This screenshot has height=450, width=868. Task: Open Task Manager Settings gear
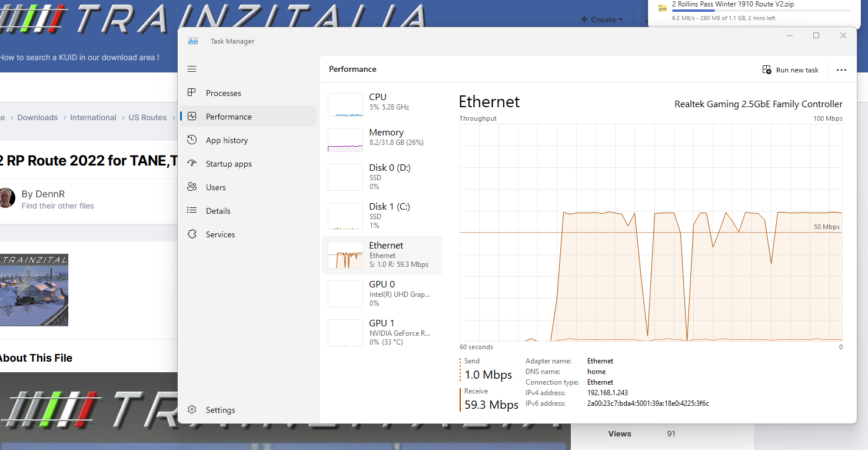[x=192, y=409]
